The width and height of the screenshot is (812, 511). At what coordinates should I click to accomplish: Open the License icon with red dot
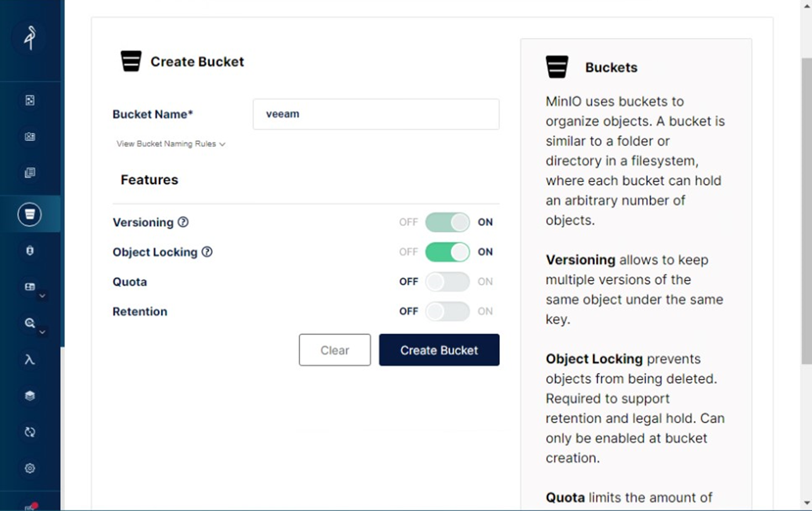(x=31, y=506)
